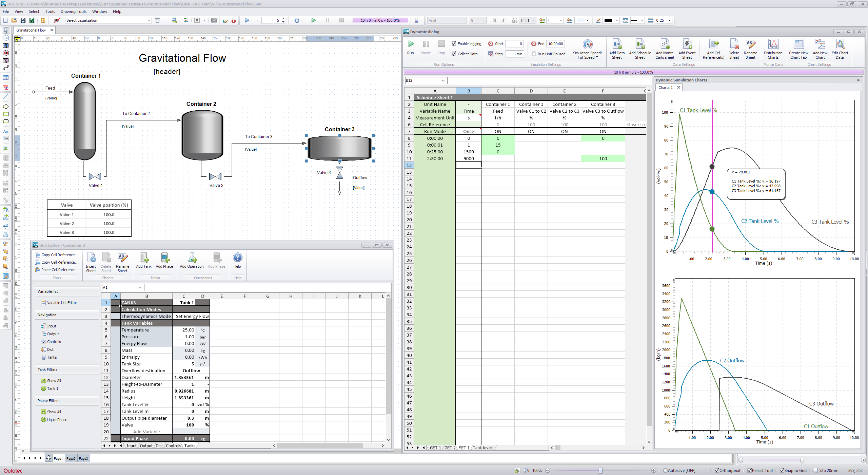Screen dimensions: 868x475
Task: Click Copy Cell Reference button
Action: click(58, 255)
